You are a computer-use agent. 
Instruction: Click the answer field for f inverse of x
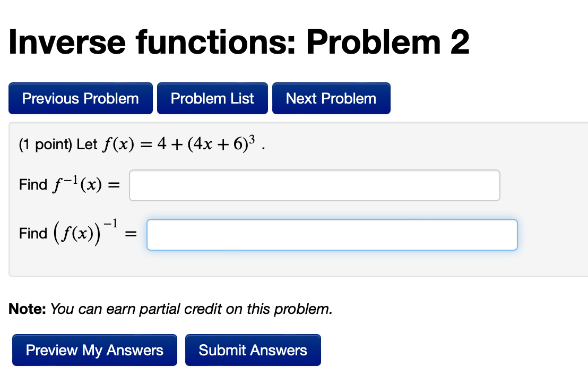coord(314,185)
